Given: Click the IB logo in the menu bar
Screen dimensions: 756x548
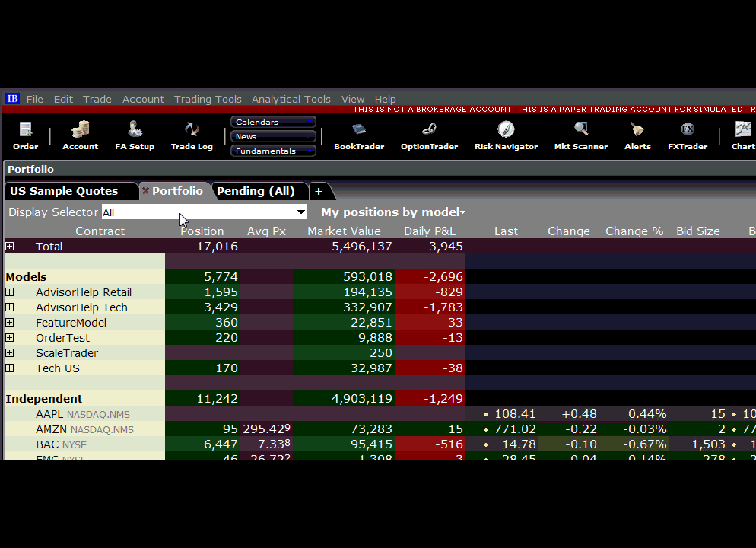Looking at the screenshot, I should tap(12, 99).
